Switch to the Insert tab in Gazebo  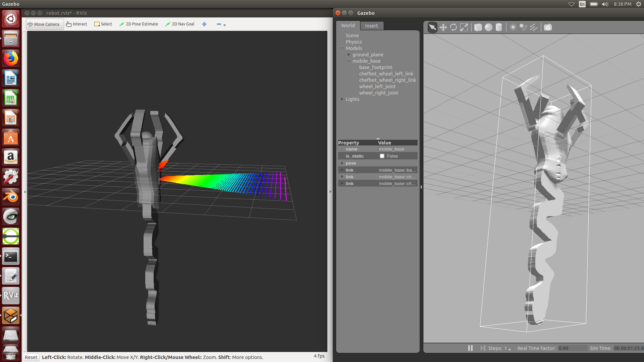coord(371,25)
